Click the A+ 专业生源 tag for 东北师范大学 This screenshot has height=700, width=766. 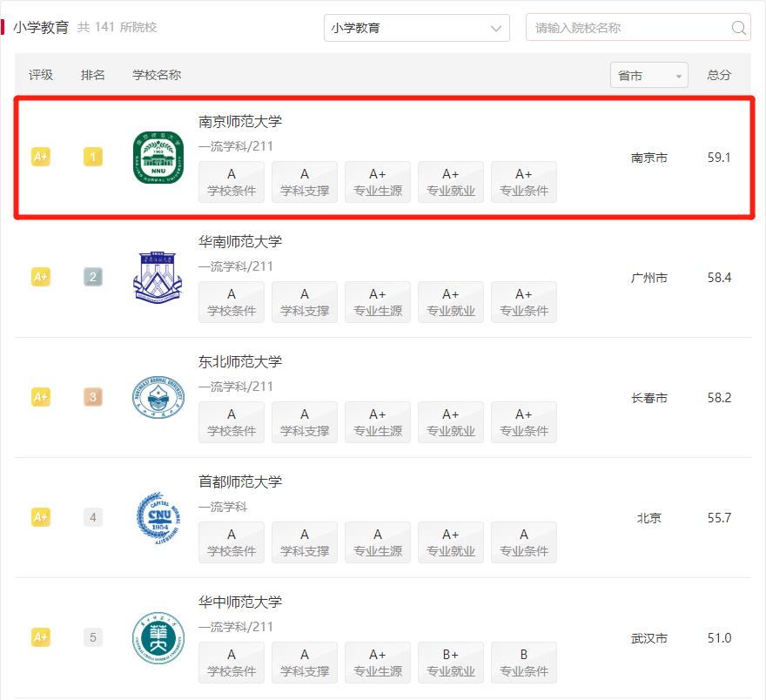click(378, 422)
